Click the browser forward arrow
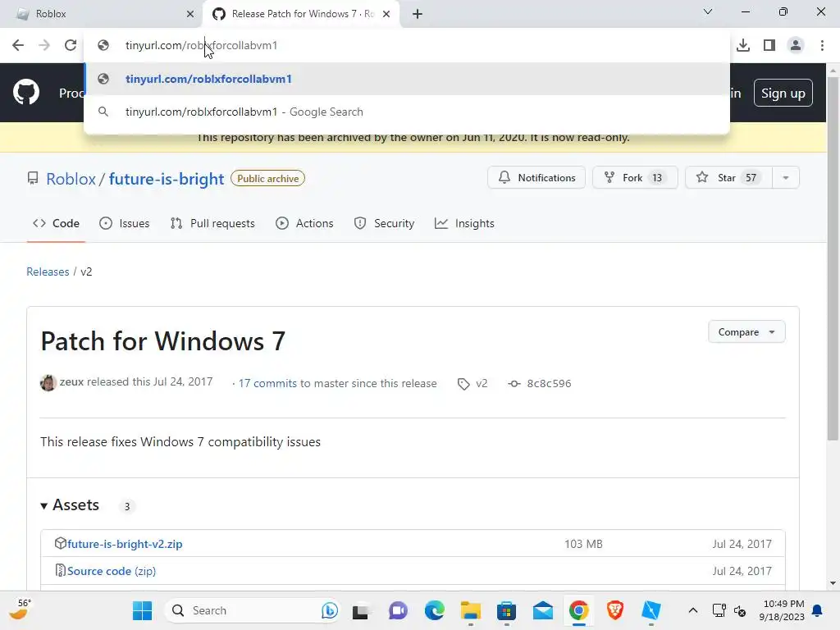Image resolution: width=840 pixels, height=630 pixels. coord(44,45)
